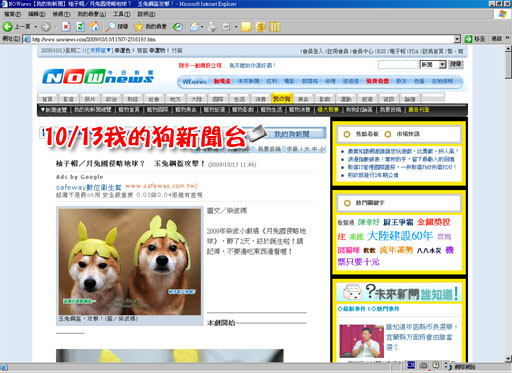Image resolution: width=512 pixels, height=373 pixels.
Task: Expand the address bar history dropdown
Action: 457,39
